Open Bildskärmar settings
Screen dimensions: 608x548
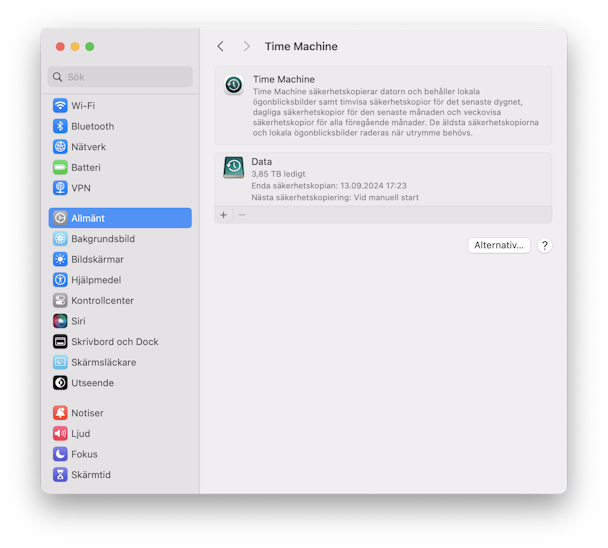(120, 259)
